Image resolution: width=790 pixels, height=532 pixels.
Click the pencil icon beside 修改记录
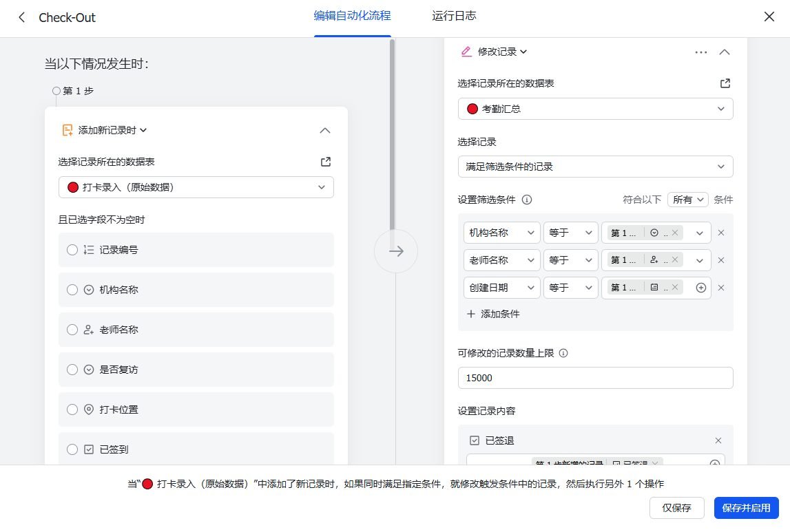point(466,52)
